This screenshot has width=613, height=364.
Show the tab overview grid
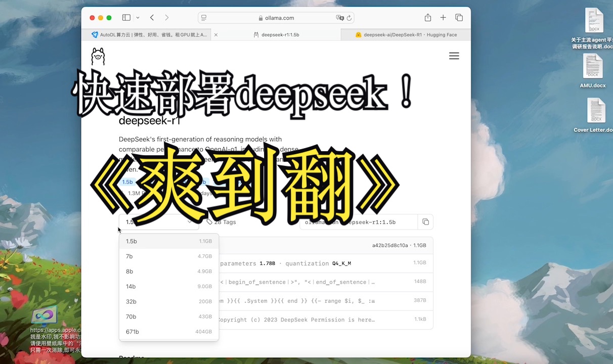tap(459, 17)
